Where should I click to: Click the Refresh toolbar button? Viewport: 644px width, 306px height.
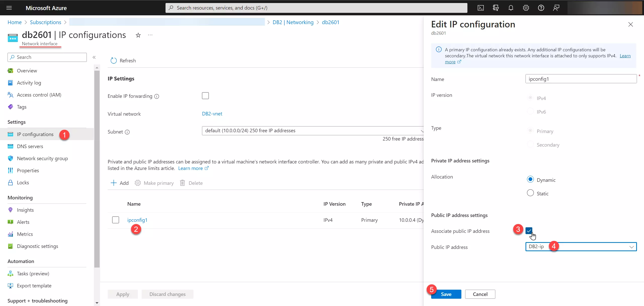(123, 61)
